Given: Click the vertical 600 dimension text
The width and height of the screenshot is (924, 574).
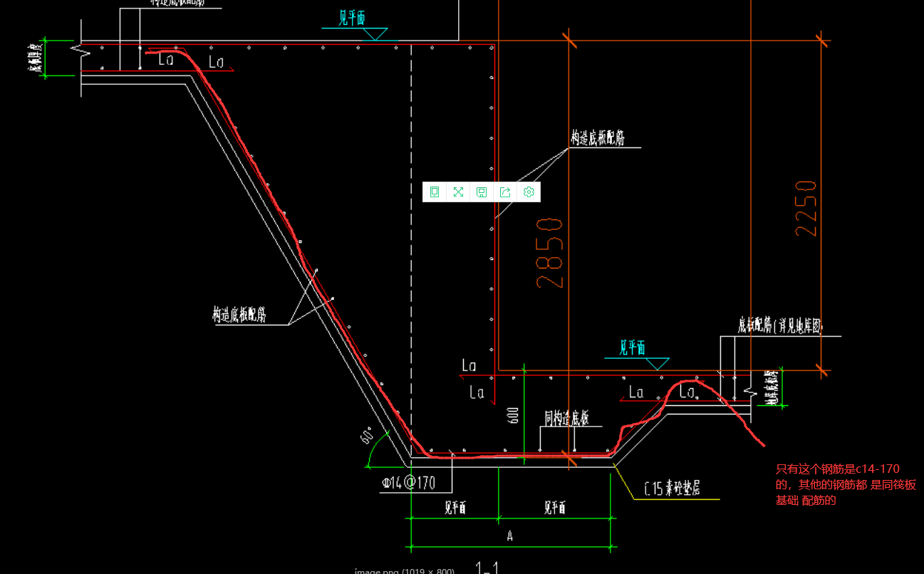Looking at the screenshot, I should (x=512, y=416).
